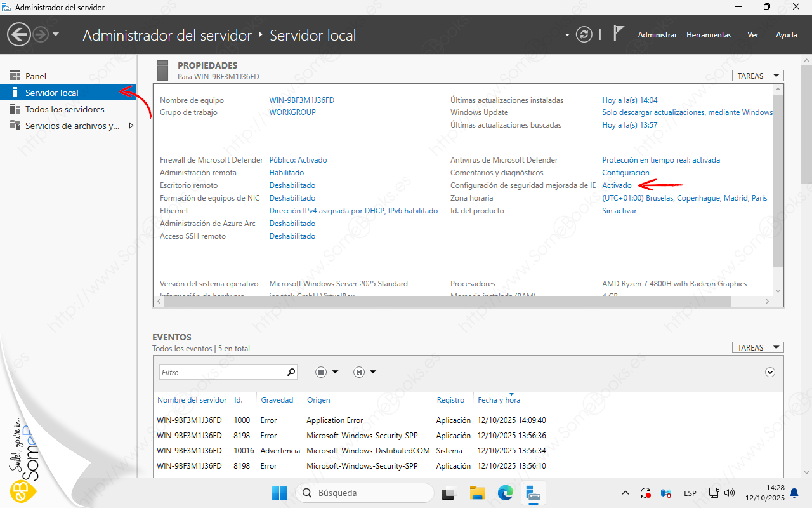This screenshot has width=812, height=508.
Task: Select Todos los servidores in sidebar
Action: [65, 109]
